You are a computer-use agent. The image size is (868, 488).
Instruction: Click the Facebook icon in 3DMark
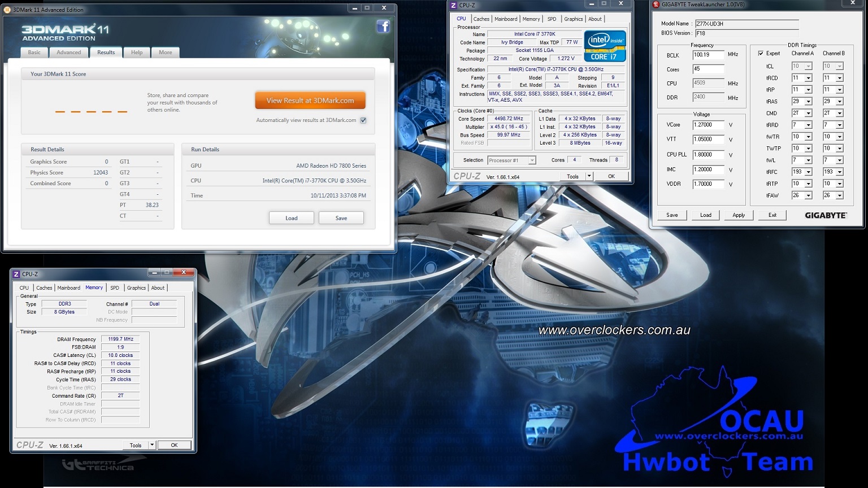[x=383, y=27]
